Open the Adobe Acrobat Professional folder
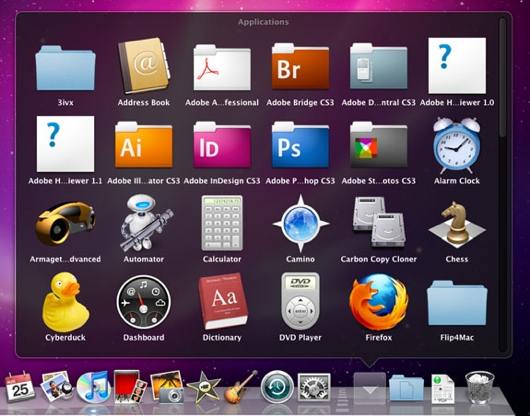The height and width of the screenshot is (416, 530). coord(222,68)
